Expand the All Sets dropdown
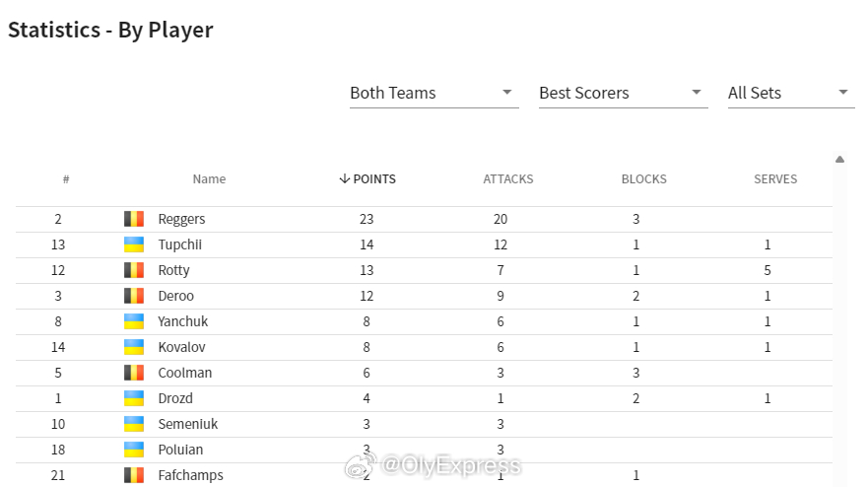Screen dimensions: 868x487 (x=791, y=93)
